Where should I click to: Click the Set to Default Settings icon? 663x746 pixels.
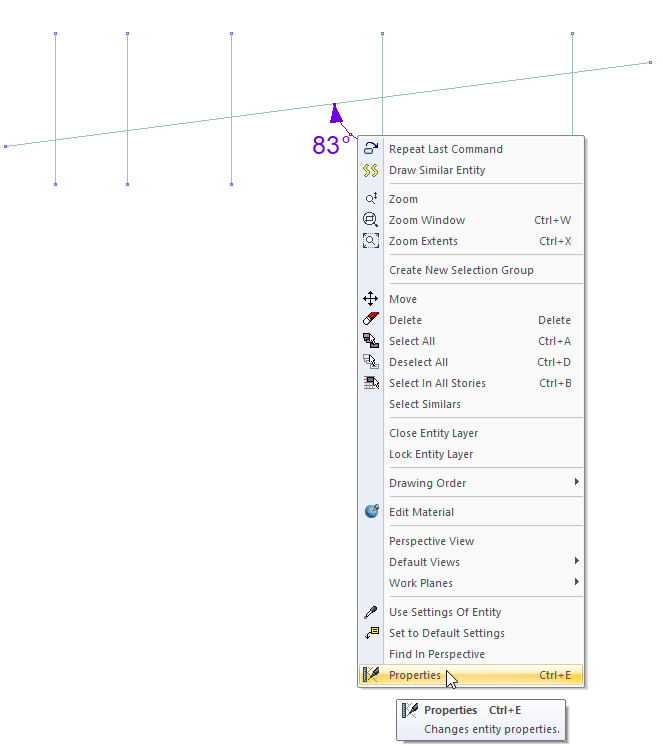tap(371, 633)
